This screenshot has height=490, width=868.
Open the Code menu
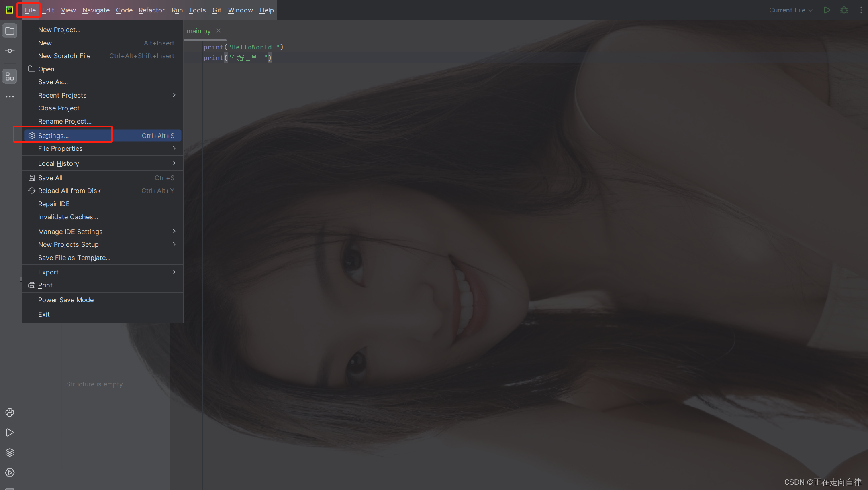pos(124,10)
